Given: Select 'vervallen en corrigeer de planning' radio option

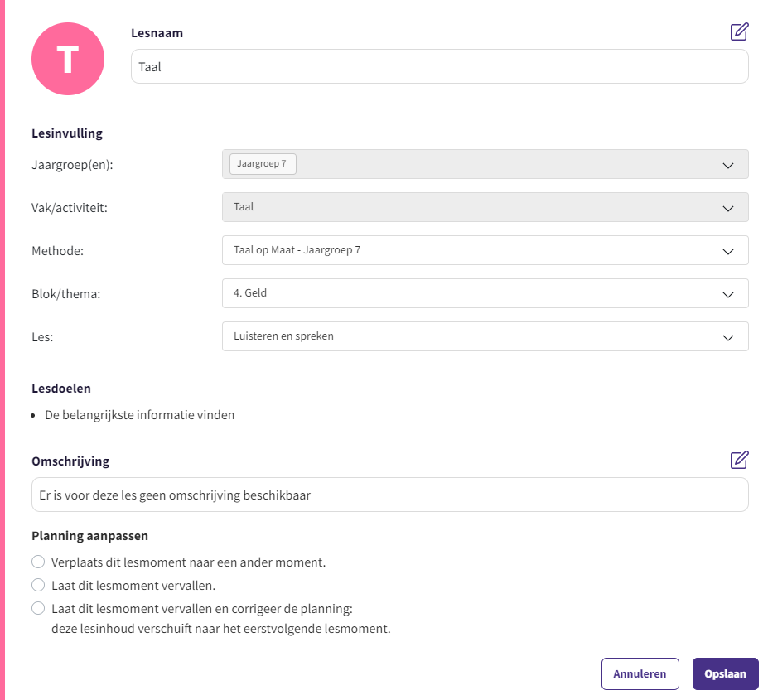Looking at the screenshot, I should [38, 608].
